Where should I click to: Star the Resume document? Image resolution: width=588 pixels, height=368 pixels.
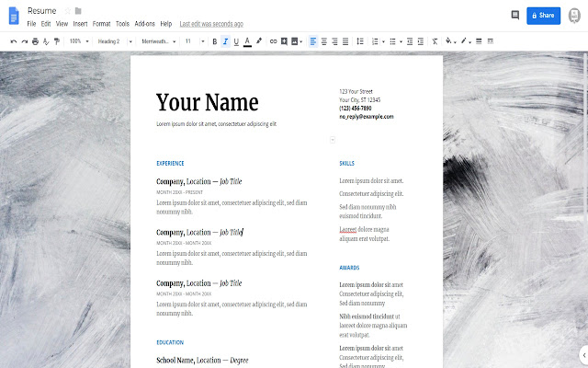click(67, 11)
